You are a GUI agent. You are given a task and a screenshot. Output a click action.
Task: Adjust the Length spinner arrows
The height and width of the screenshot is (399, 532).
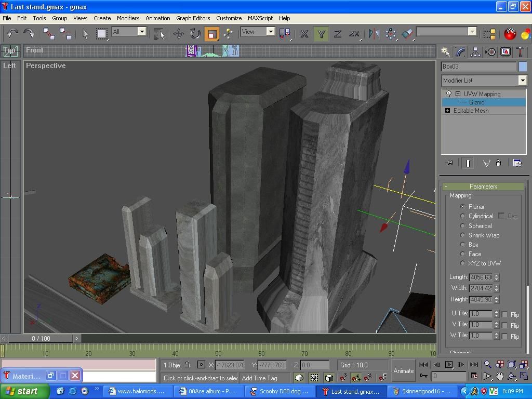(497, 277)
